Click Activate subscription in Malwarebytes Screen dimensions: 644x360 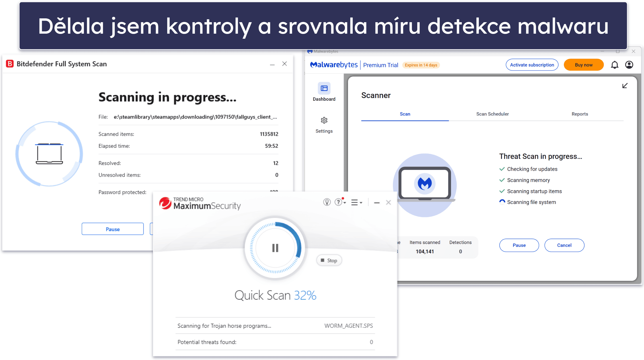tap(532, 65)
